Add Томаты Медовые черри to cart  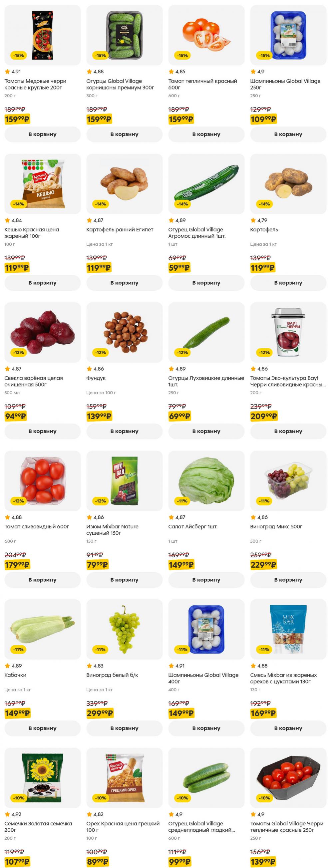click(x=43, y=134)
